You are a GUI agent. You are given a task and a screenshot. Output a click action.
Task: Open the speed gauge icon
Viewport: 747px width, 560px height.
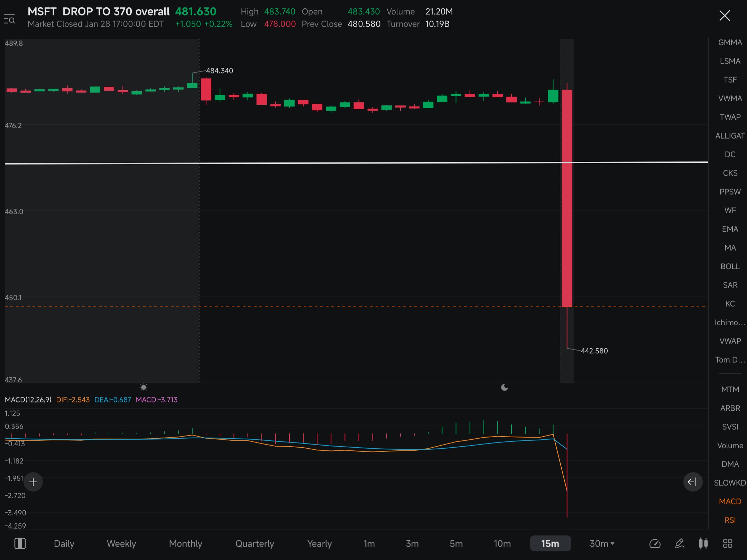[655, 543]
